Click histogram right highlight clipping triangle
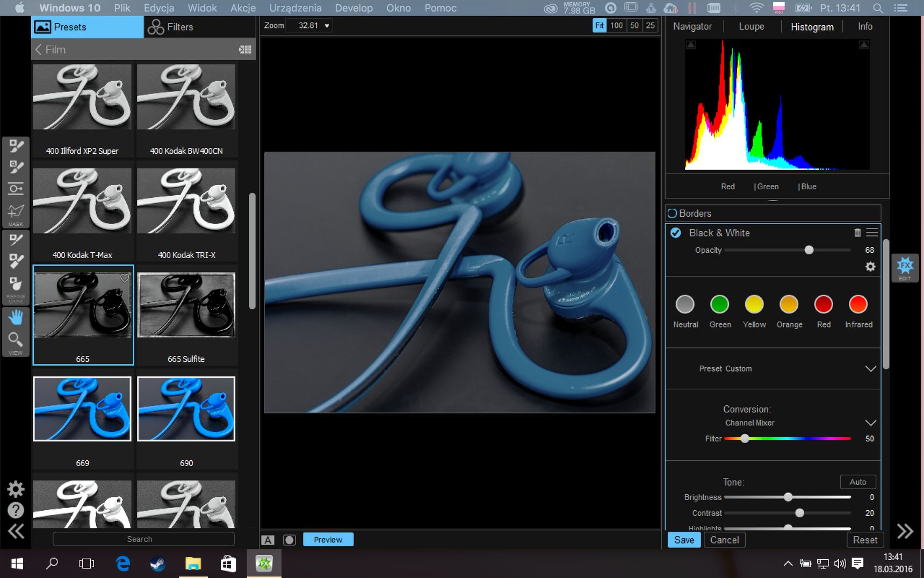 864,45
